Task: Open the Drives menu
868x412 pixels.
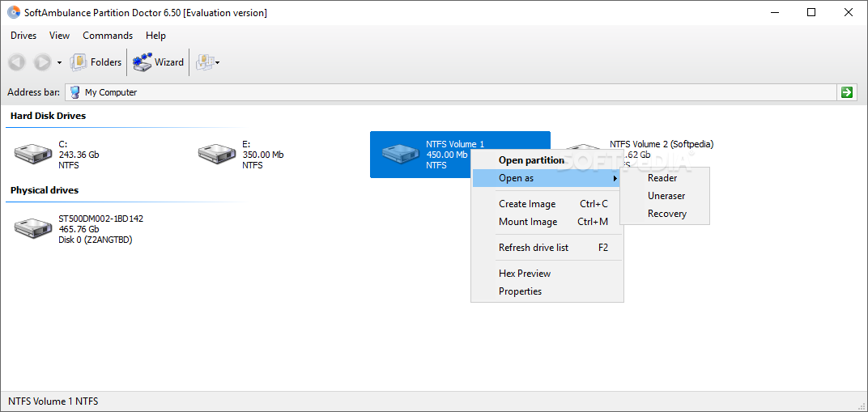Action: [x=23, y=36]
